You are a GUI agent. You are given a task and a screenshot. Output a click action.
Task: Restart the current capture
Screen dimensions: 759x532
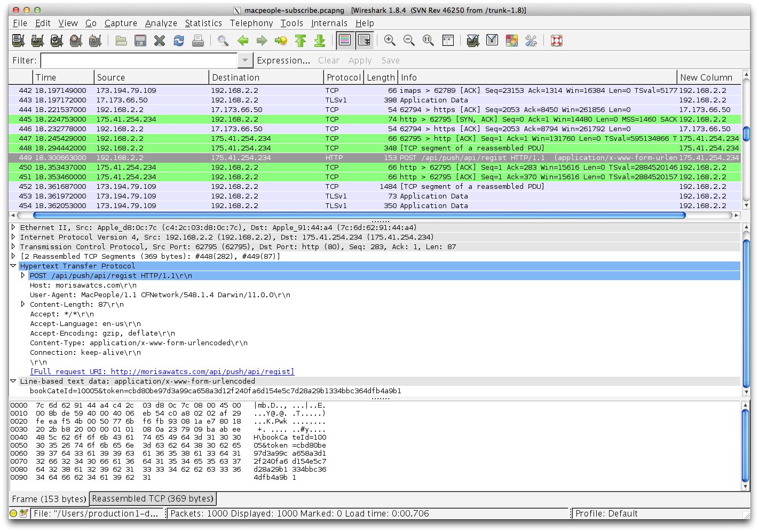[95, 41]
